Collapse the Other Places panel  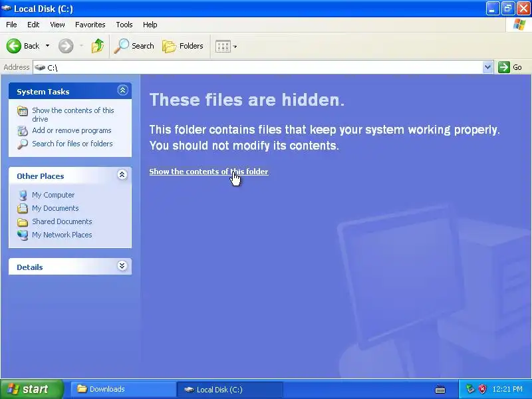tap(122, 175)
